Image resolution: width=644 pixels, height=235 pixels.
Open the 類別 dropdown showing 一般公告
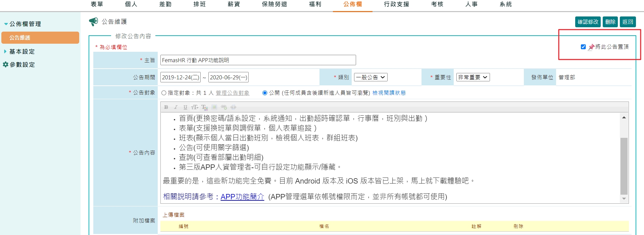coord(371,77)
